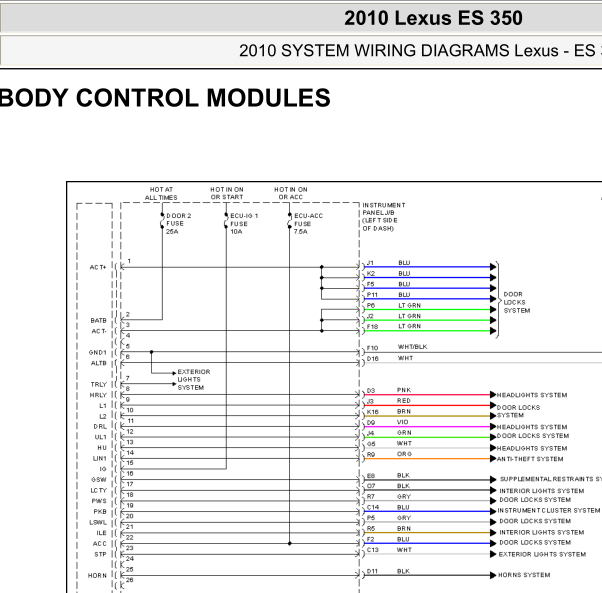Click the "DOOR 2 FUSE 25A" label
Screen dimensions: 602x593
(x=179, y=223)
